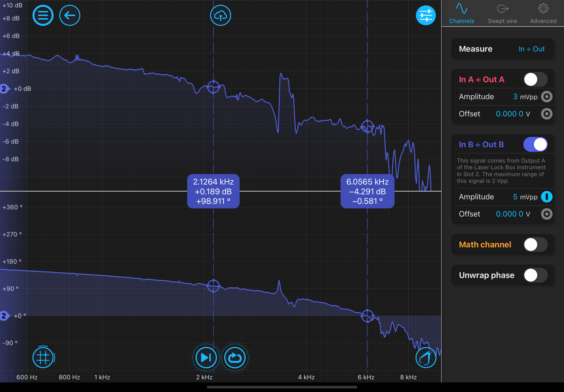This screenshot has width=564, height=392.
Task: Tap the 2.1264 kHz cursor readout
Action: pyautogui.click(x=213, y=191)
